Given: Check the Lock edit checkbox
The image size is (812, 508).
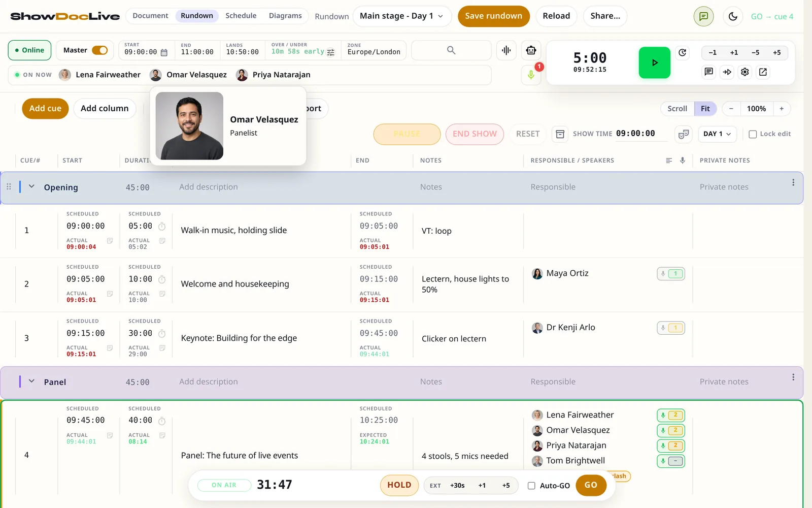Looking at the screenshot, I should point(753,134).
